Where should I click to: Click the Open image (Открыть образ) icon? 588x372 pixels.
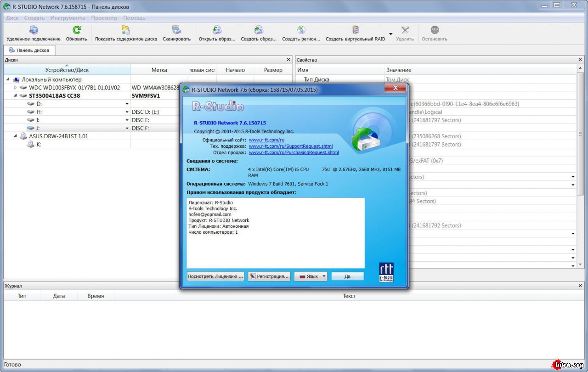pyautogui.click(x=217, y=30)
